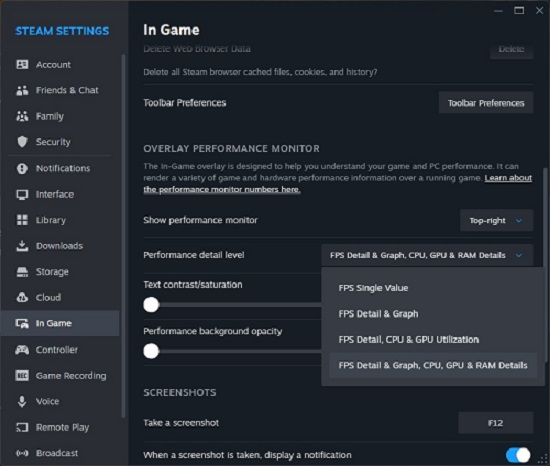
Task: Select FPS Detail & Graph option
Action: click(x=378, y=314)
